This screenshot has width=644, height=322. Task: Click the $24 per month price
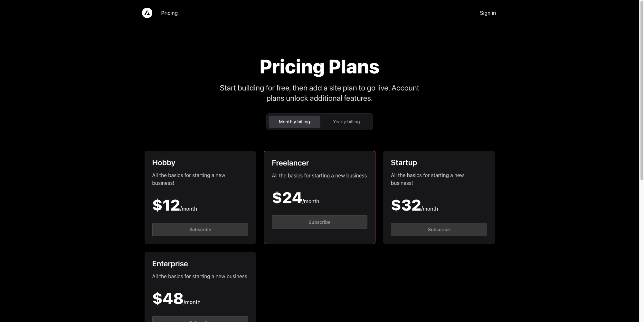tap(296, 198)
